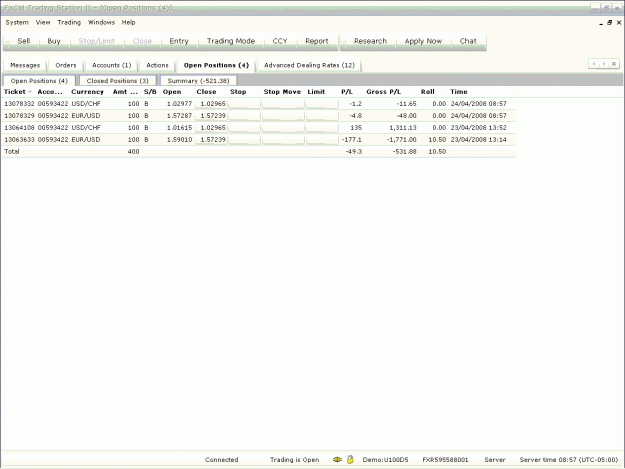This screenshot has height=469, width=625.
Task: Open the Windows menu
Action: click(101, 23)
